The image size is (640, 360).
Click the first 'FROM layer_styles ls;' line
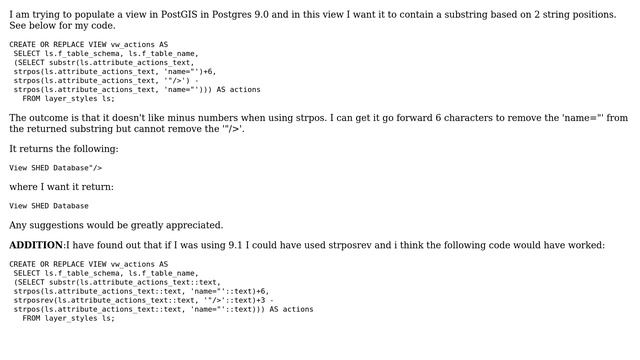click(x=69, y=98)
